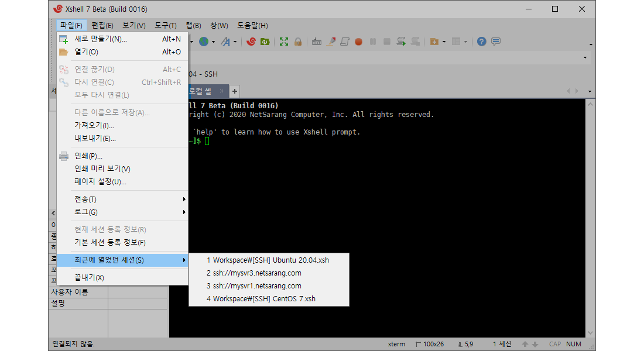This screenshot has height=351, width=644.
Task: Open the address bar dropdown arrow
Action: 585,57
